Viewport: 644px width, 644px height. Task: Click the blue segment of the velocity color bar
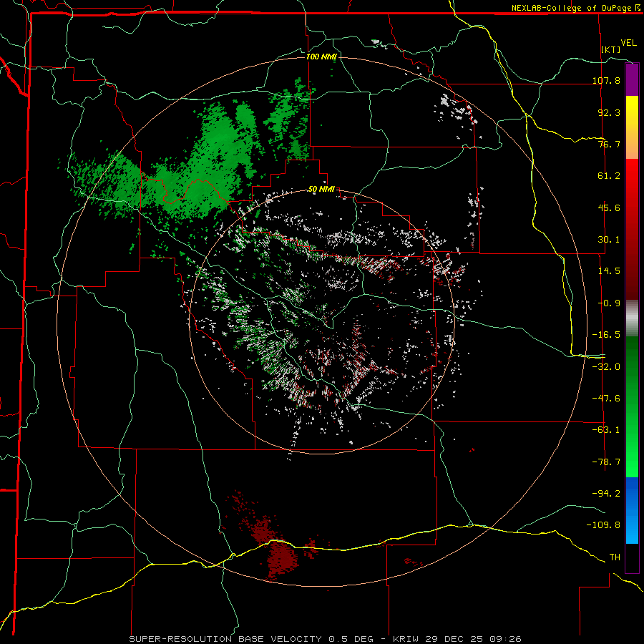point(632,510)
